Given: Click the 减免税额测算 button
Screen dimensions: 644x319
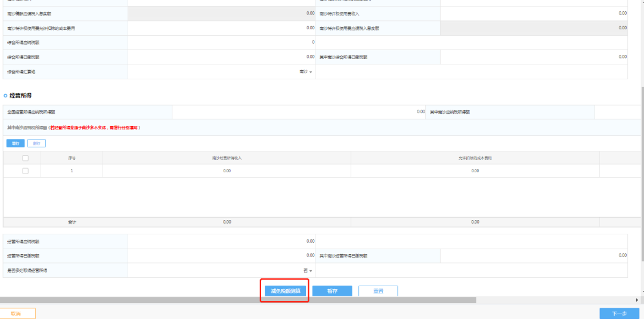Looking at the screenshot, I should (x=285, y=291).
